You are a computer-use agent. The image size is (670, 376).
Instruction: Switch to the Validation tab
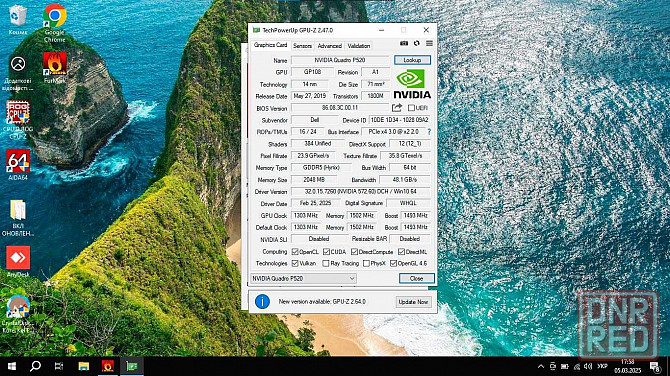[359, 46]
